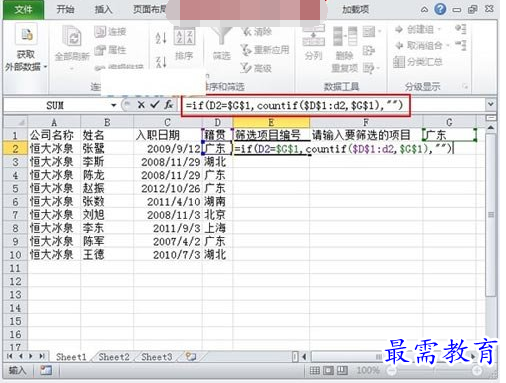
Task: Click the 重新应用 reapply button
Action: tap(265, 50)
